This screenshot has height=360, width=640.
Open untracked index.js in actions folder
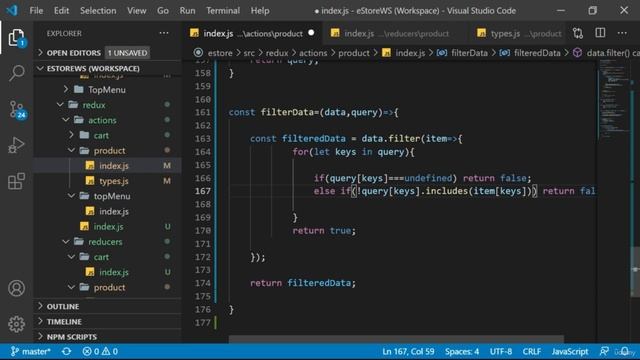[108, 227]
